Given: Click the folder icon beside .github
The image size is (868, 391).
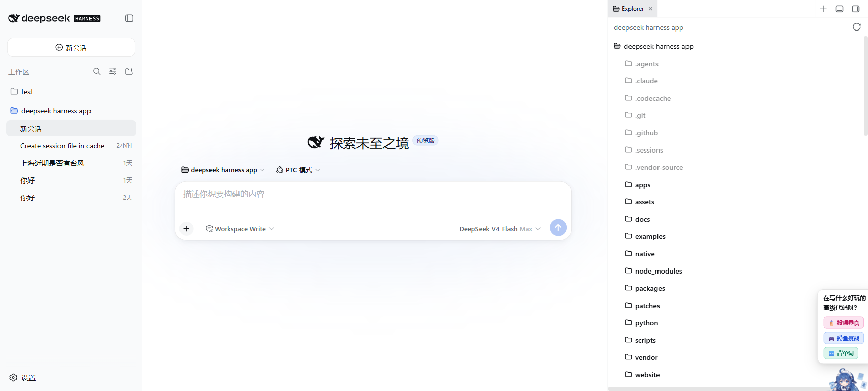Looking at the screenshot, I should pyautogui.click(x=628, y=133).
